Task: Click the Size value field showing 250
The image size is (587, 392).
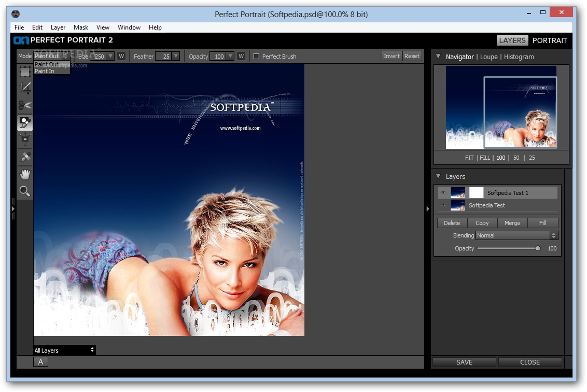Action: click(x=99, y=56)
